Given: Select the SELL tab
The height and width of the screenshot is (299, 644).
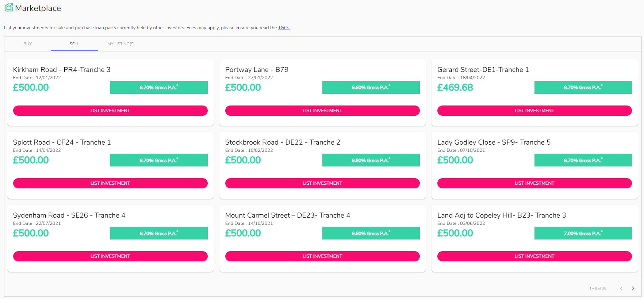Looking at the screenshot, I should point(74,44).
